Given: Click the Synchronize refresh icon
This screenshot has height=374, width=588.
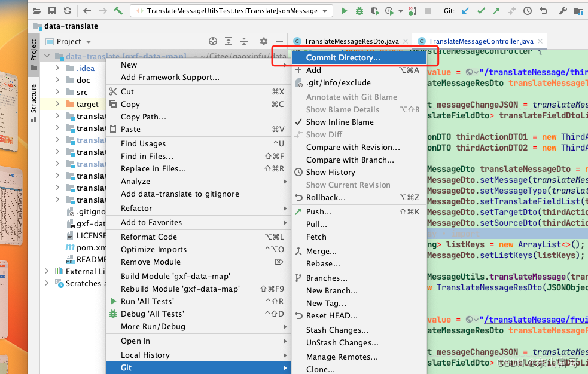Looking at the screenshot, I should pos(68,11).
